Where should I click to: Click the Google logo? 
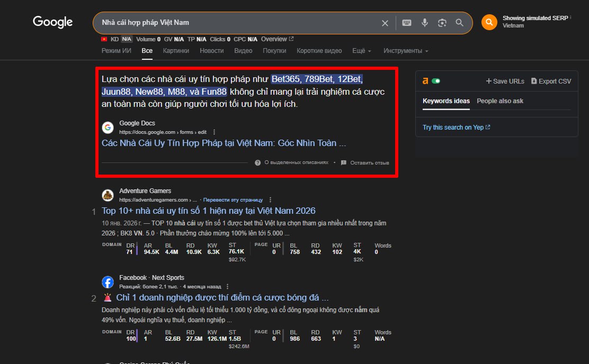point(53,22)
